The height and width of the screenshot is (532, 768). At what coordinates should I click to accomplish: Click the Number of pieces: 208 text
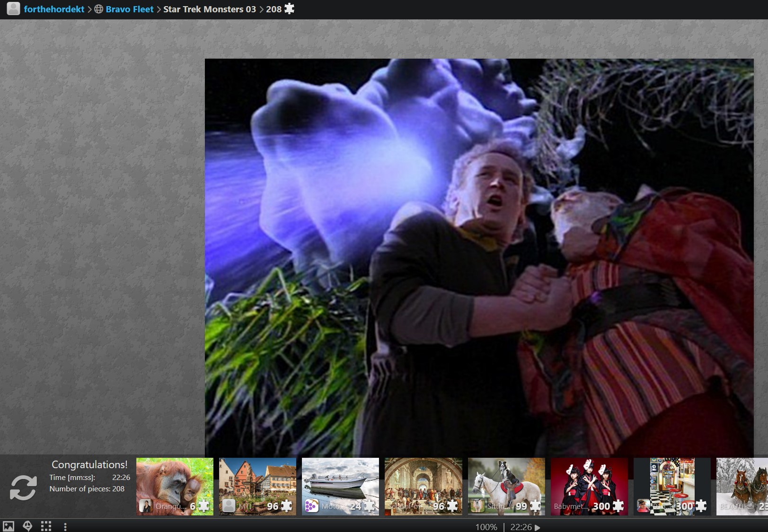click(87, 488)
